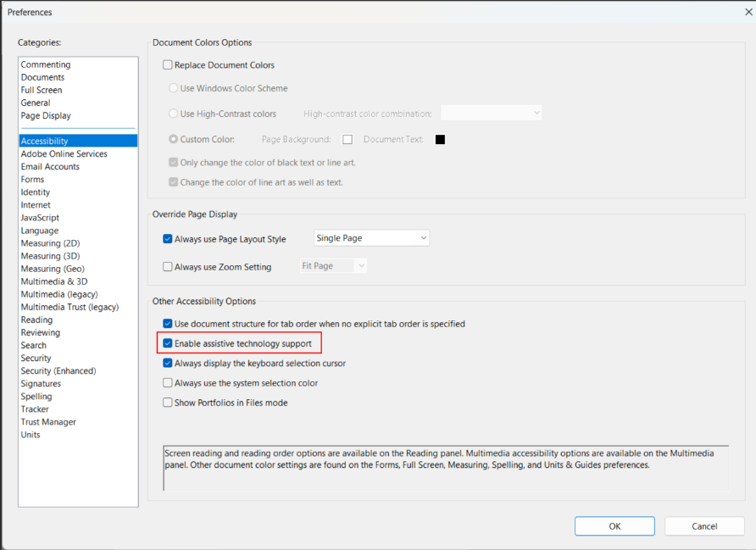Viewport: 756px width, 550px height.
Task: Select Custom Color radio button
Action: (x=173, y=139)
